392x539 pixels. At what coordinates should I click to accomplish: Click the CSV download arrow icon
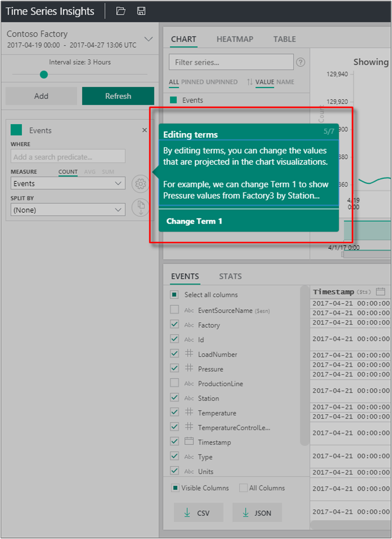[187, 512]
